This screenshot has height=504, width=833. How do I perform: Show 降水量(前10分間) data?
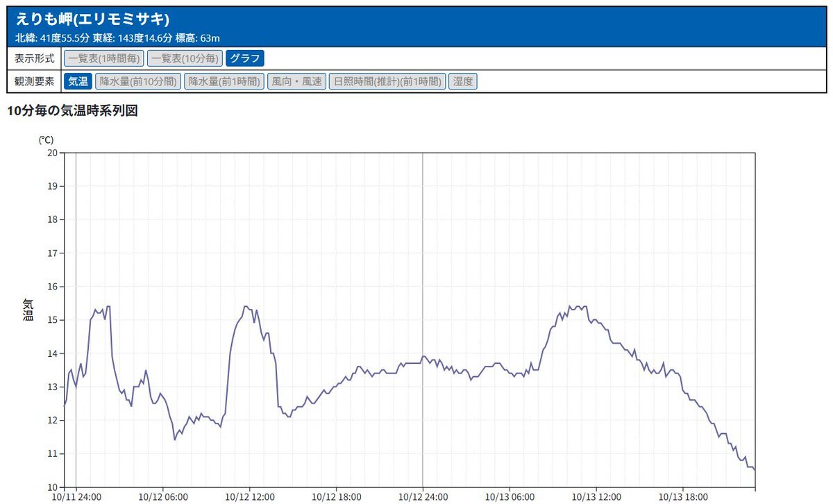[x=137, y=81]
